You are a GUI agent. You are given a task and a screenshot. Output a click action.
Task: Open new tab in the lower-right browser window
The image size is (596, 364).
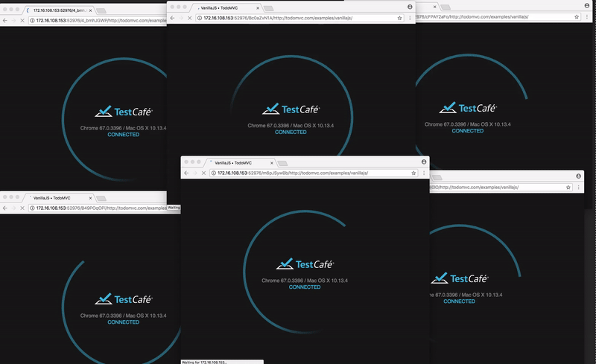(437, 177)
